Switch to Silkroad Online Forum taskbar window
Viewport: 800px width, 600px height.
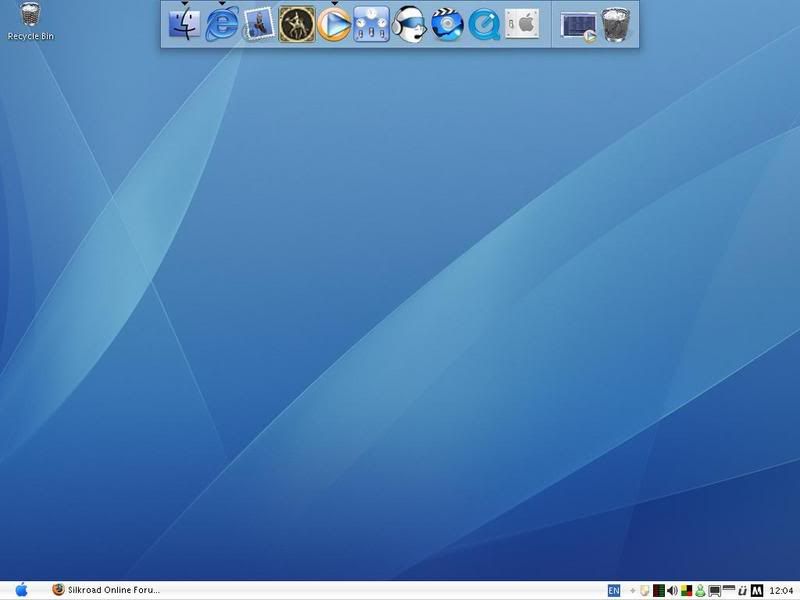(106, 590)
